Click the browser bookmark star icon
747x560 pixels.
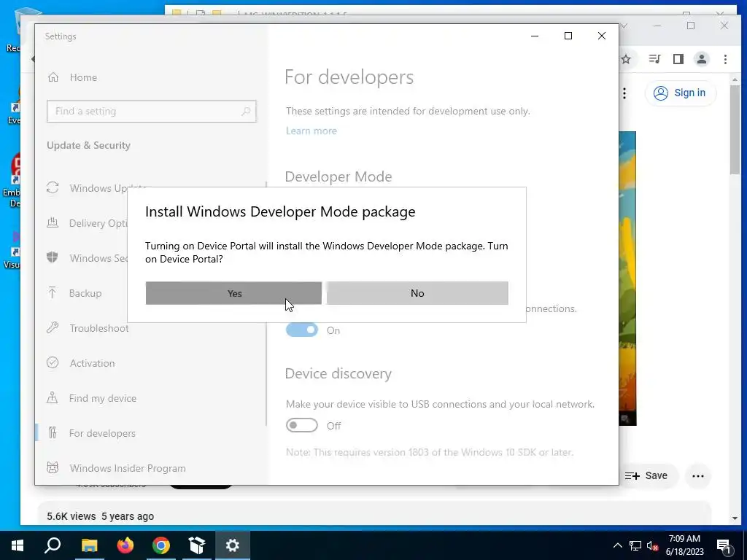pyautogui.click(x=626, y=59)
